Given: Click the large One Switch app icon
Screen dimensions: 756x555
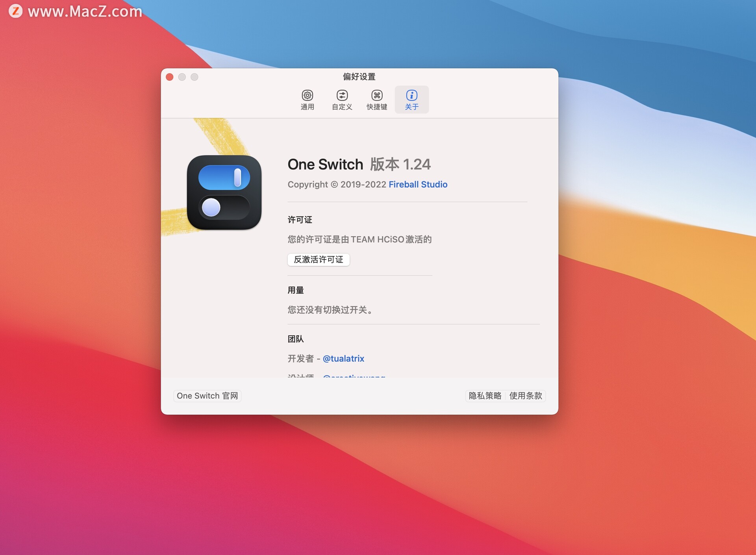Looking at the screenshot, I should pos(224,192).
